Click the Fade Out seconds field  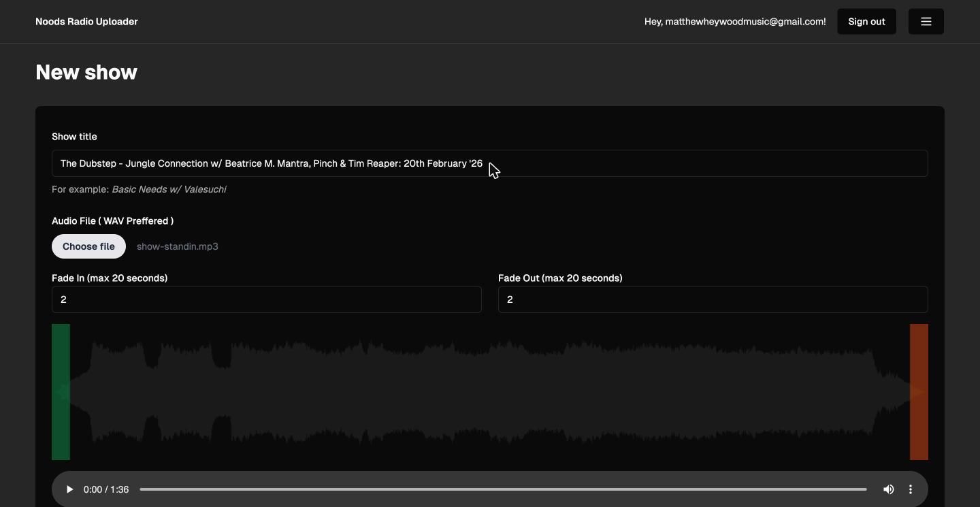click(713, 299)
